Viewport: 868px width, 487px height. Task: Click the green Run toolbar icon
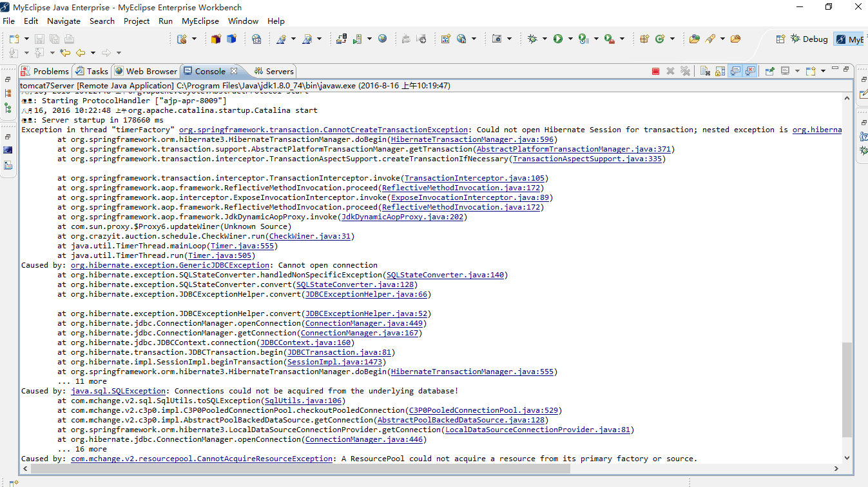click(x=557, y=39)
